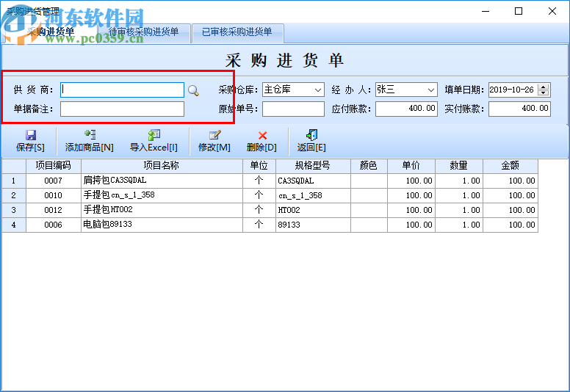This screenshot has height=392, width=570.
Task: Click spec cell CA3SQDAL in 规格型号 column
Action: click(313, 181)
